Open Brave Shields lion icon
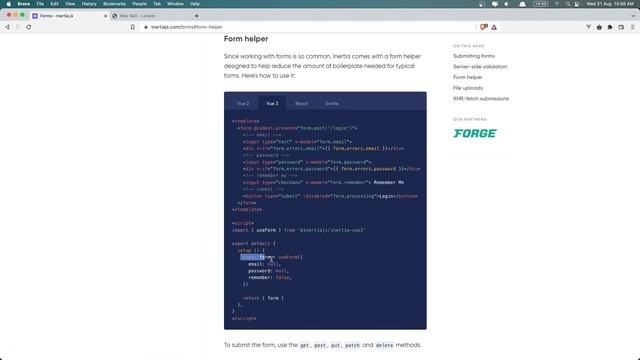 484,27
